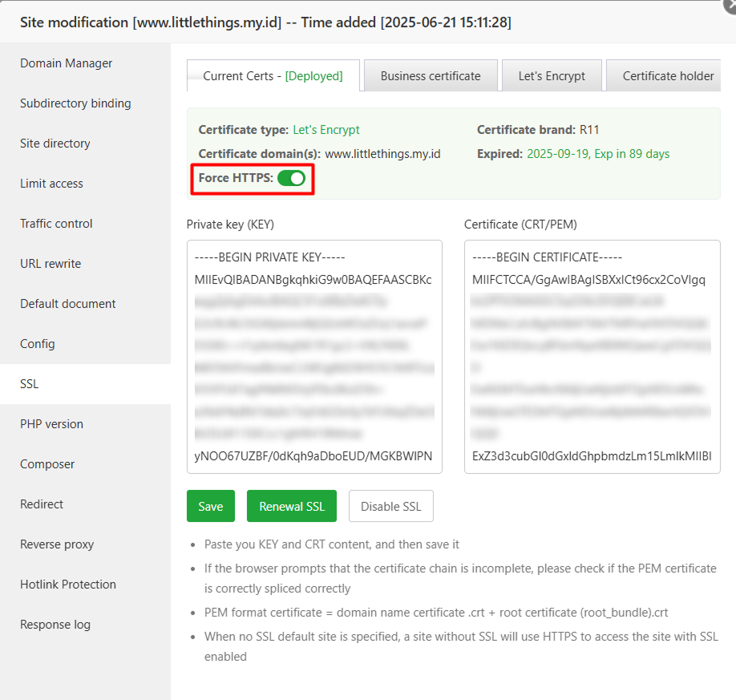The height and width of the screenshot is (700, 736).
Task: Switch to the Business certificate tab
Action: pos(430,75)
